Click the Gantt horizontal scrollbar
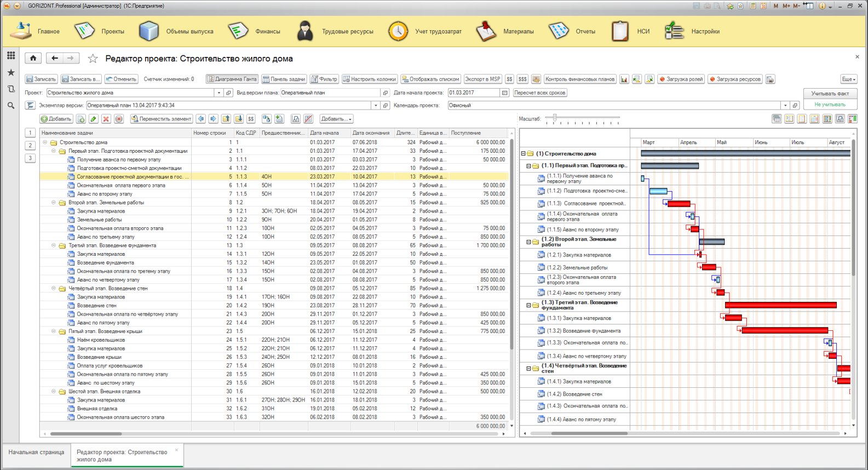 pos(589,433)
